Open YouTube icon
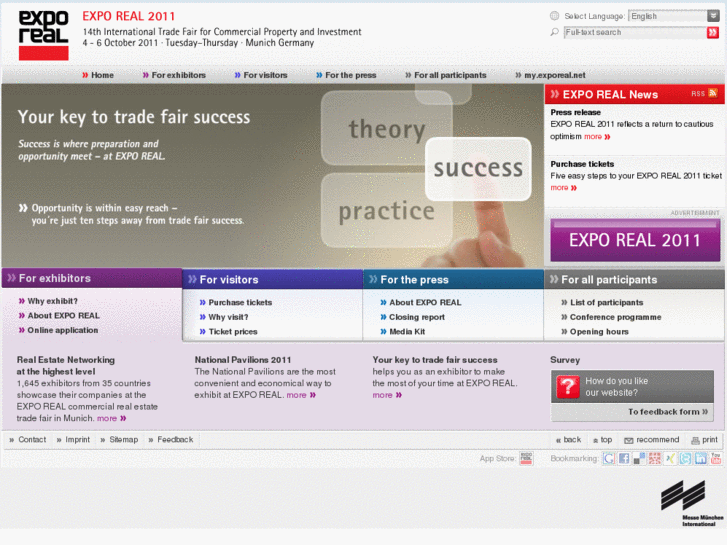 [716, 459]
